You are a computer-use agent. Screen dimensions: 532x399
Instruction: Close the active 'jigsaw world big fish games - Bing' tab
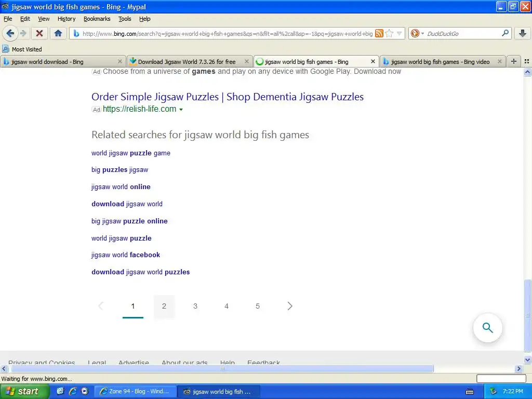(373, 61)
